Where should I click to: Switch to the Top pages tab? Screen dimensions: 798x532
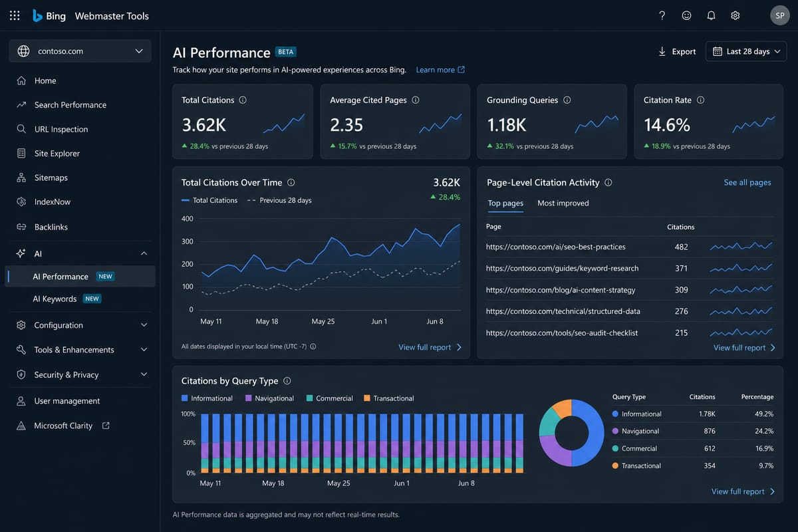[505, 203]
